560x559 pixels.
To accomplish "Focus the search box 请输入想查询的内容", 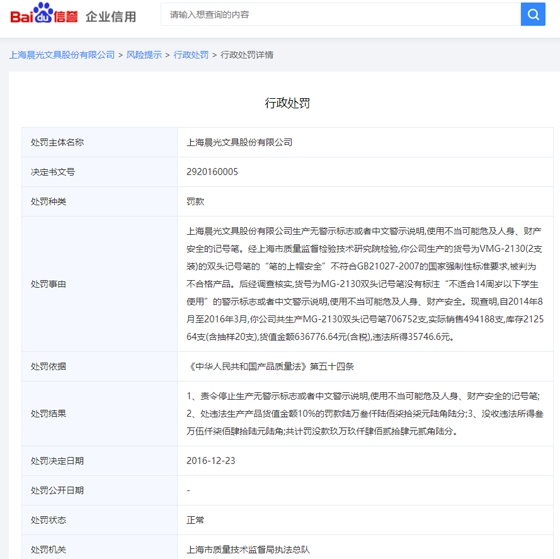I will point(340,14).
